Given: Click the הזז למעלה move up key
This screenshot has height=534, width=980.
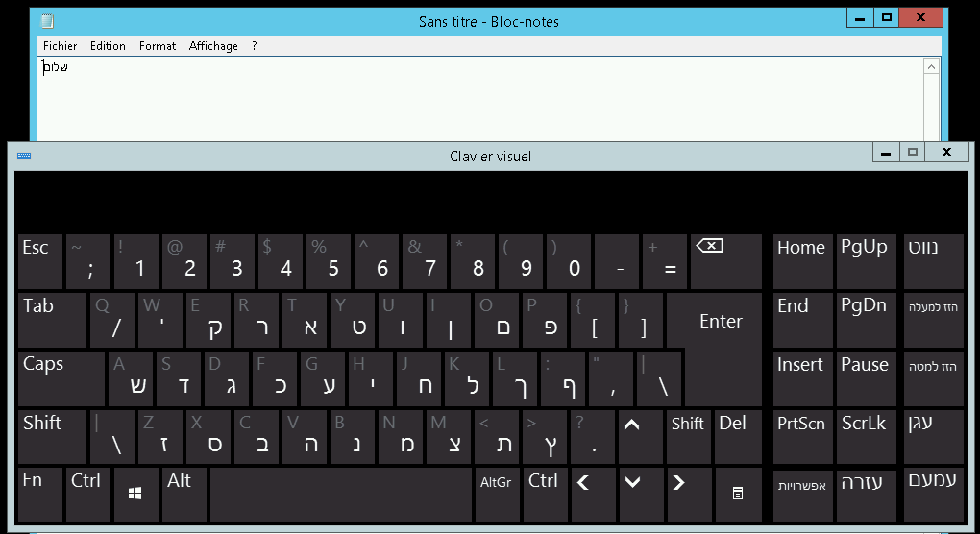Looking at the screenshot, I should click(x=933, y=320).
